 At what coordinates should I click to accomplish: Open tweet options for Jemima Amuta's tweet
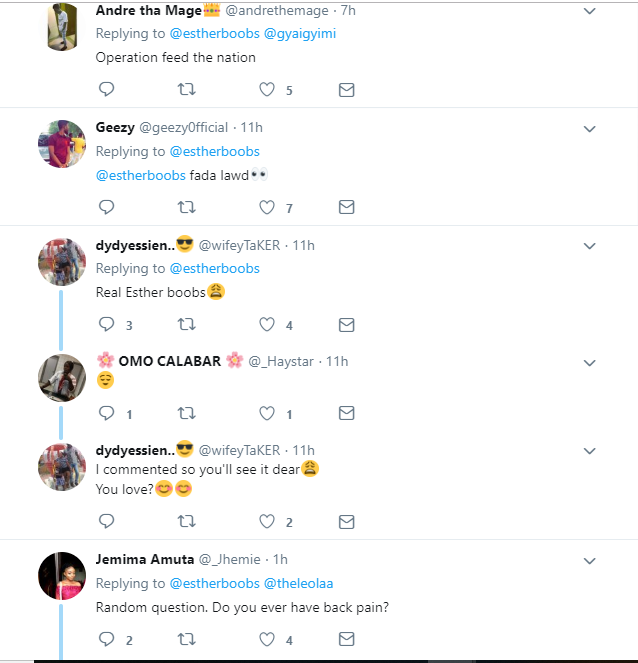coord(589,560)
